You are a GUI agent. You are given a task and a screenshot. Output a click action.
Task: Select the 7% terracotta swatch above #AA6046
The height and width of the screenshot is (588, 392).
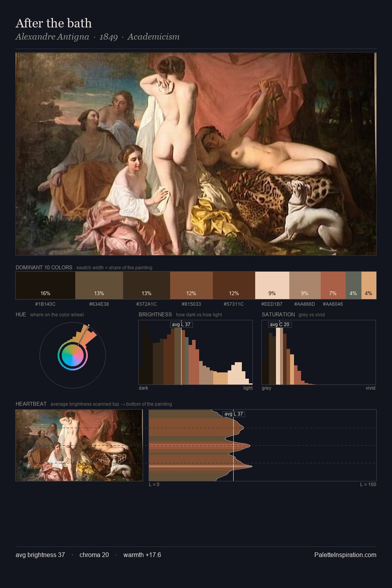click(333, 285)
